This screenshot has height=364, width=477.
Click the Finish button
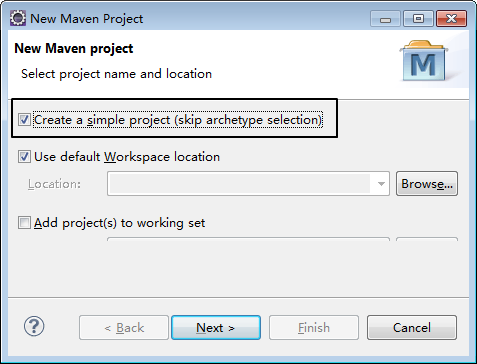(x=314, y=328)
